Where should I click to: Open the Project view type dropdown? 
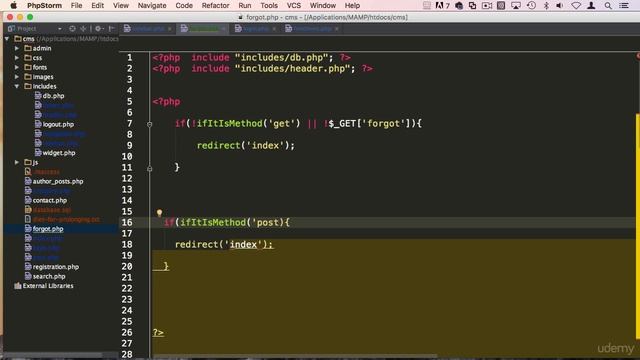(60, 29)
